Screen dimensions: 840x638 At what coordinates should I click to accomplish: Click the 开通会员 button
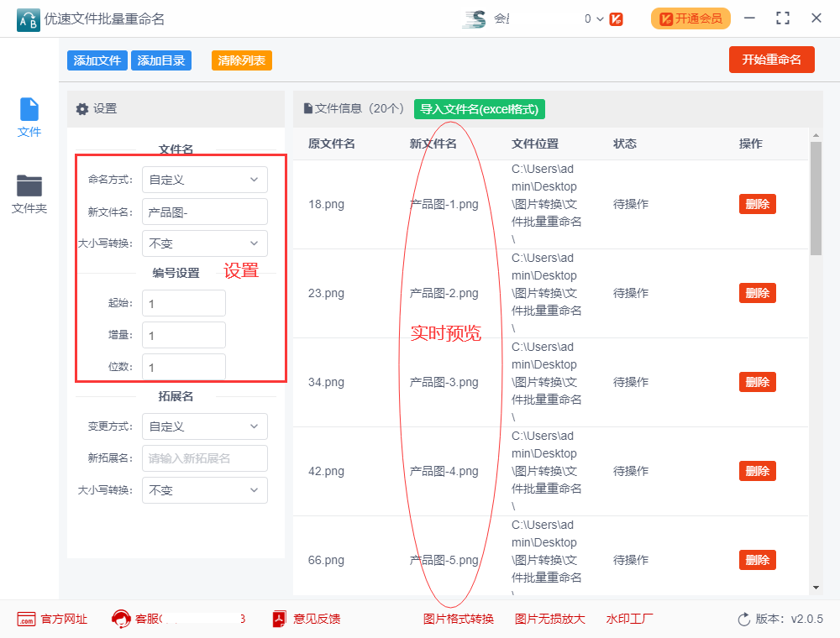click(690, 18)
